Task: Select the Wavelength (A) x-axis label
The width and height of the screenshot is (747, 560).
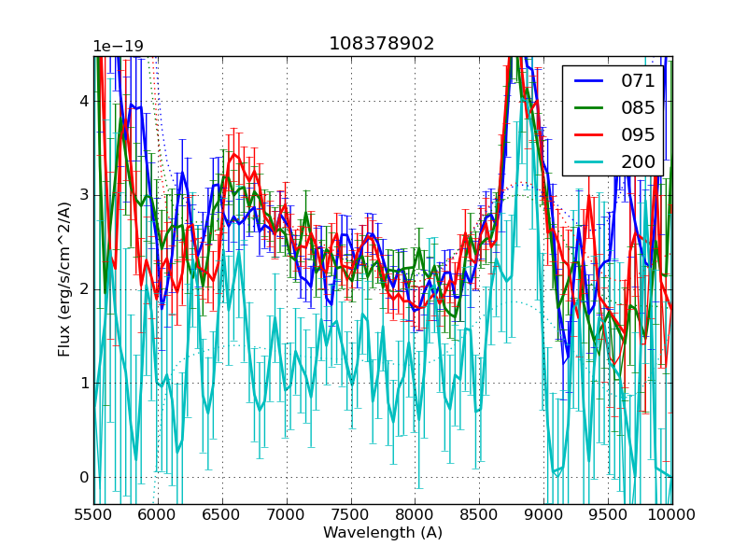Action: point(383,533)
